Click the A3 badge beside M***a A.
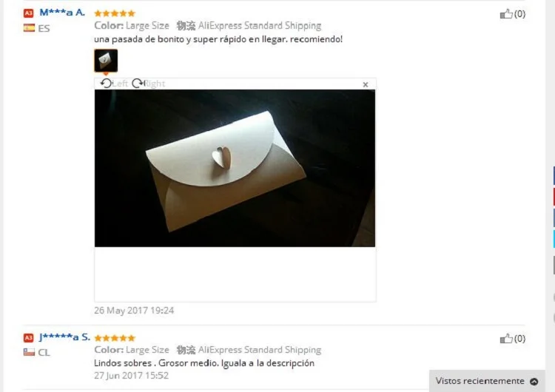 tap(28, 13)
